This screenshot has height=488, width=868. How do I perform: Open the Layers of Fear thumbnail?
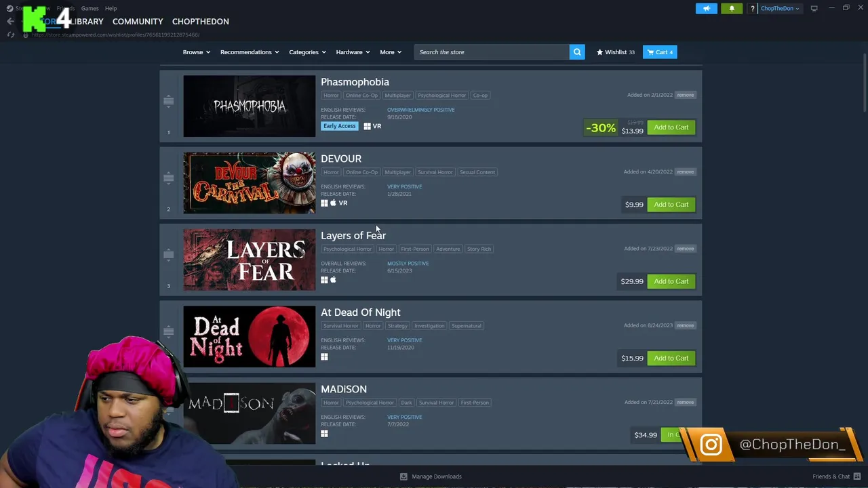click(x=249, y=260)
